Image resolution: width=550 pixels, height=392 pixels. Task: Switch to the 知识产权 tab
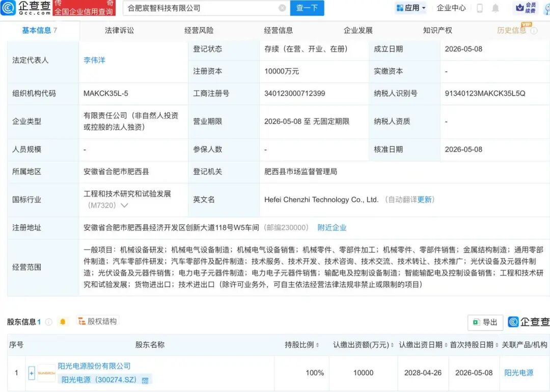tap(438, 31)
